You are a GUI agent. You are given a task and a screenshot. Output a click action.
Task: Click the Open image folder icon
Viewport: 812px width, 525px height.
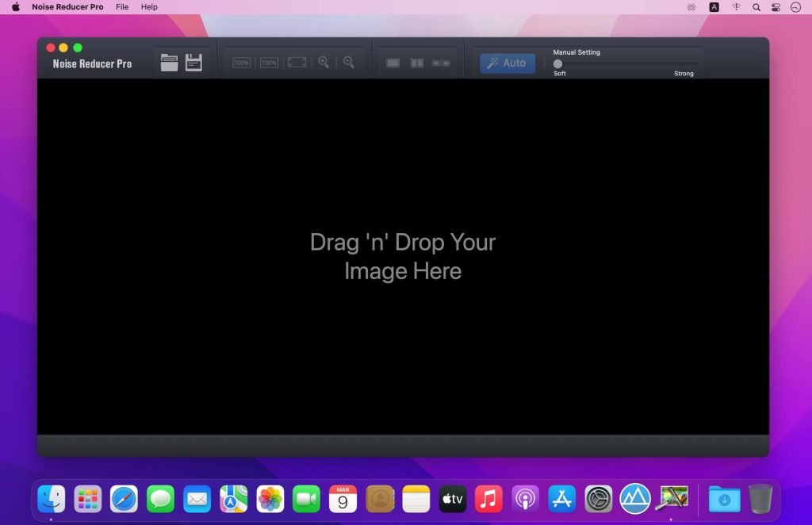tap(169, 63)
